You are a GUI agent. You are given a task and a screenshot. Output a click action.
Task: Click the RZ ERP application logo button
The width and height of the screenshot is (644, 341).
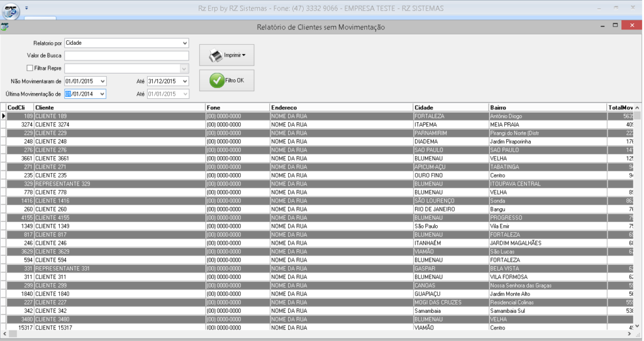pyautogui.click(x=10, y=9)
